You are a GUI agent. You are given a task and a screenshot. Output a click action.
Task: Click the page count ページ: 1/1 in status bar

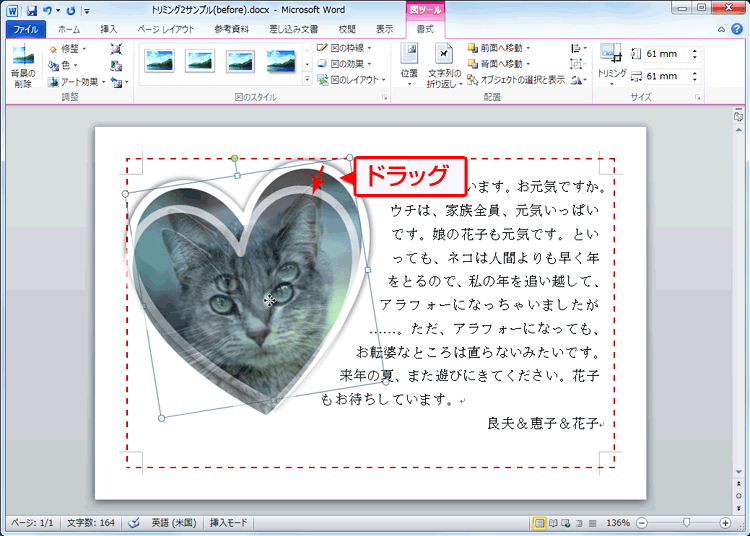pos(32,523)
